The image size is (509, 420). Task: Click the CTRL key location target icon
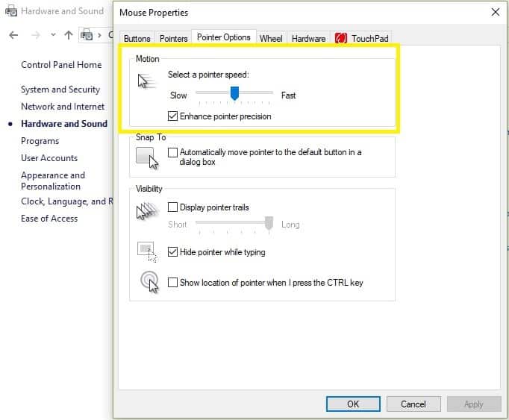149,282
